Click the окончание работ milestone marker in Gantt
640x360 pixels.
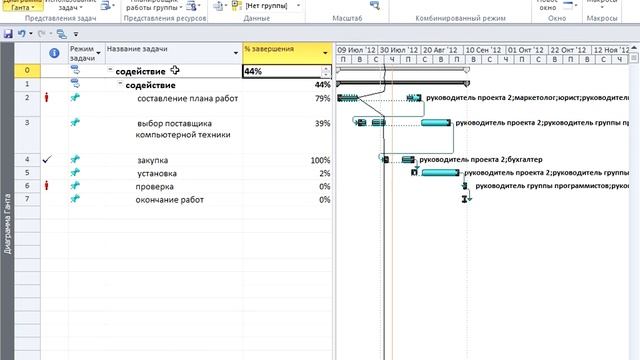pos(464,199)
